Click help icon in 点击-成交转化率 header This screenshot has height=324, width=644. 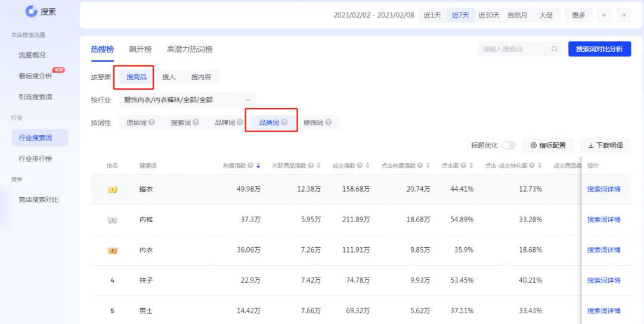[x=532, y=166]
